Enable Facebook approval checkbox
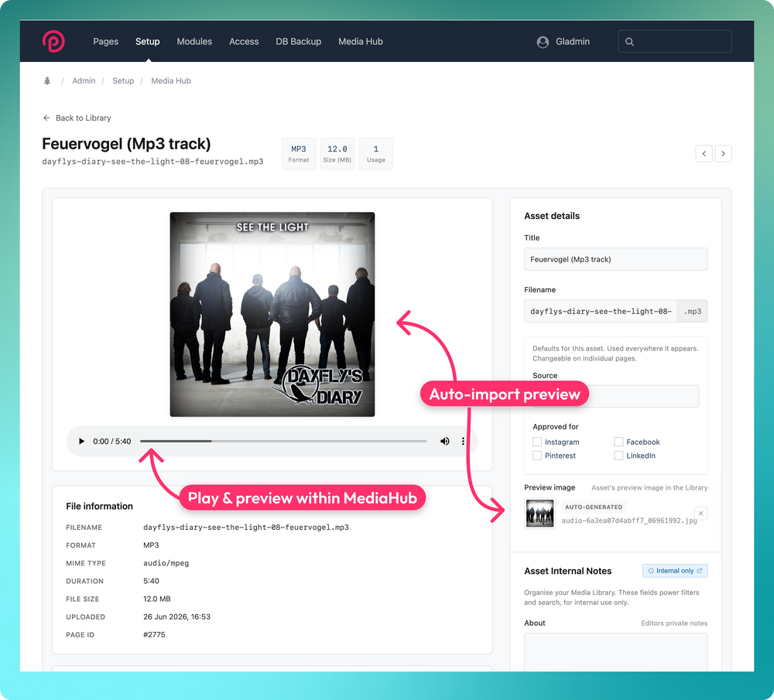Screen dimensions: 774x700 [618, 442]
